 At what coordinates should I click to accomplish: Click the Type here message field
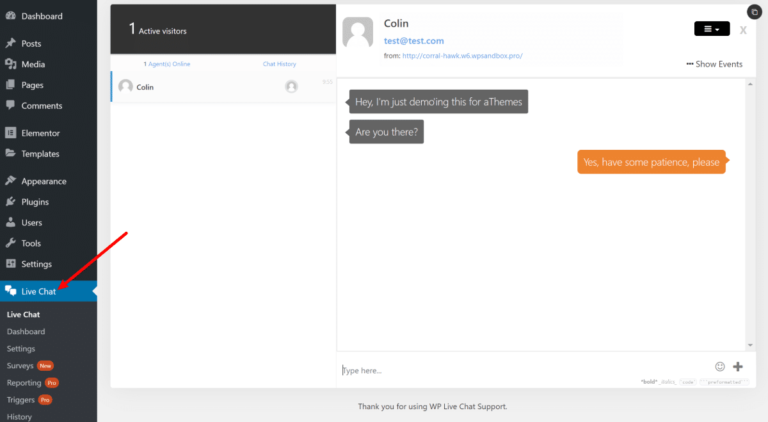pos(520,370)
